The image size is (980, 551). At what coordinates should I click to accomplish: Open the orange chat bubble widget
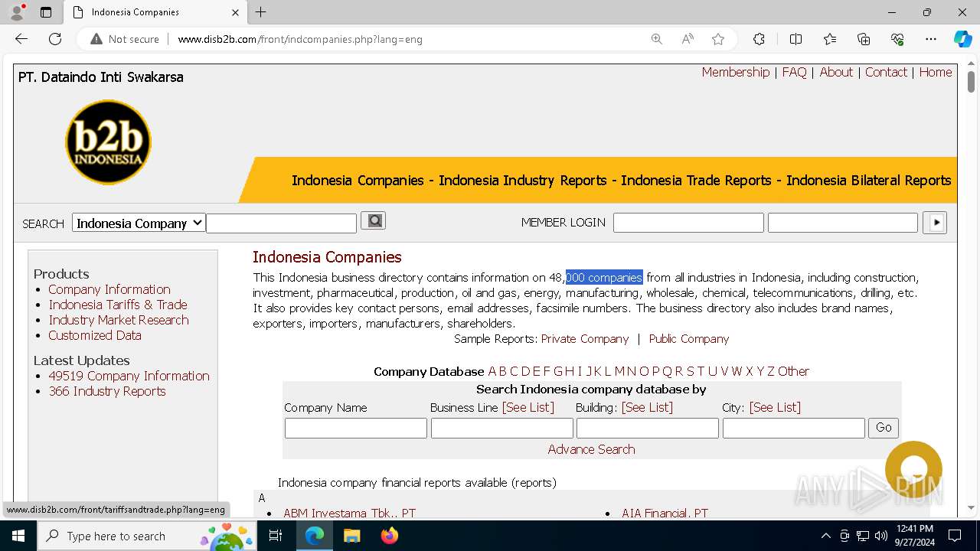coord(913,469)
